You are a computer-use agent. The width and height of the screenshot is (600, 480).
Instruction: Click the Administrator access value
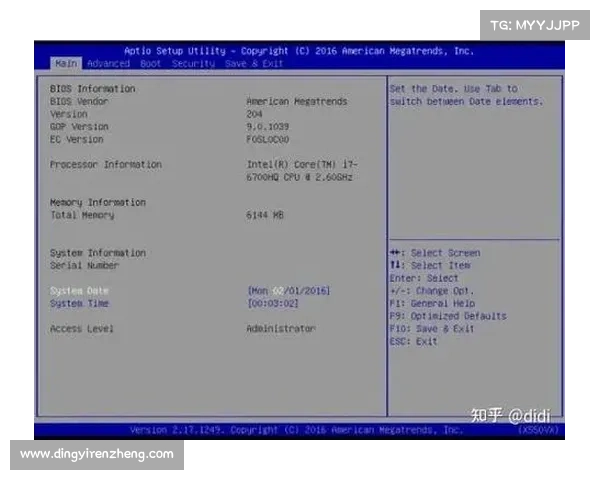point(281,329)
